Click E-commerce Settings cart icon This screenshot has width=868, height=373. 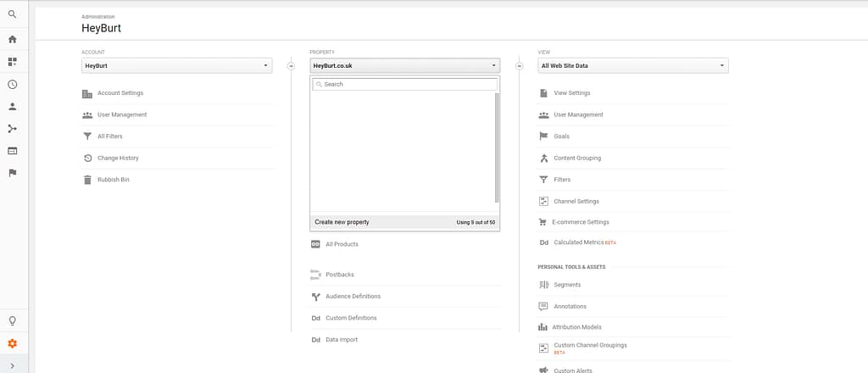[x=542, y=222]
